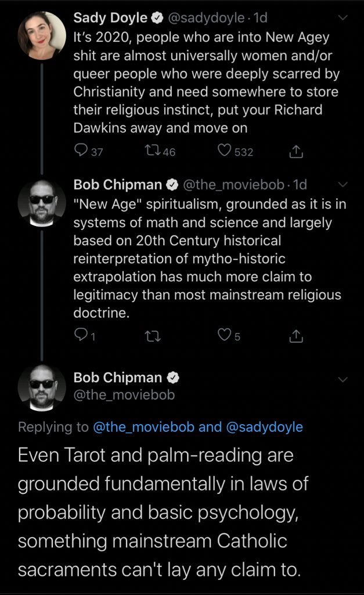Reply to Bob Chipman's New Age tweet
364x595 pixels.
tap(81, 335)
